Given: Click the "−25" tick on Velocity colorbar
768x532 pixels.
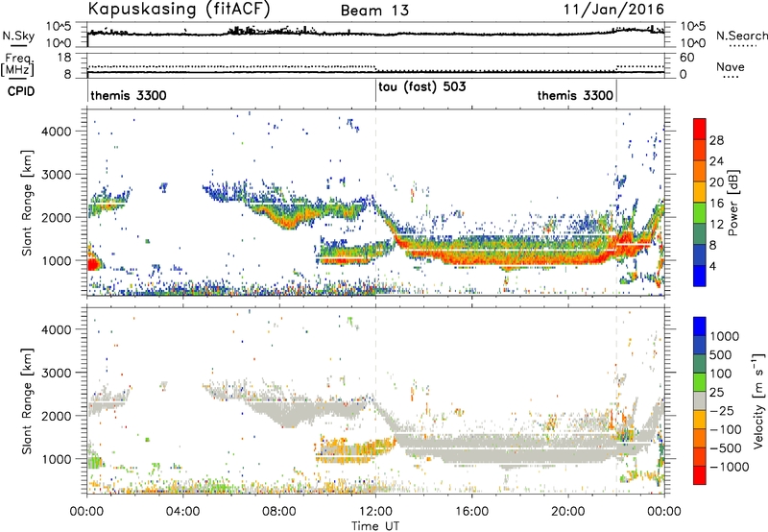Looking at the screenshot, I should tap(722, 410).
